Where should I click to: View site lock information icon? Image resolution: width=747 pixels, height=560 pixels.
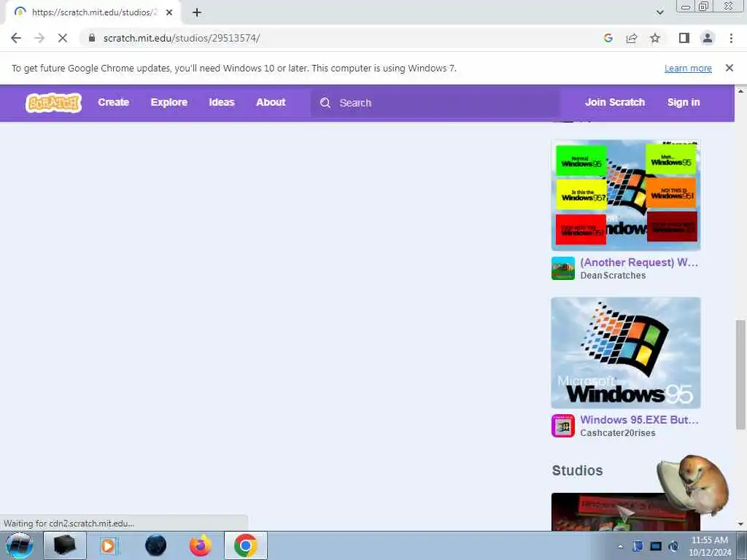tap(91, 38)
